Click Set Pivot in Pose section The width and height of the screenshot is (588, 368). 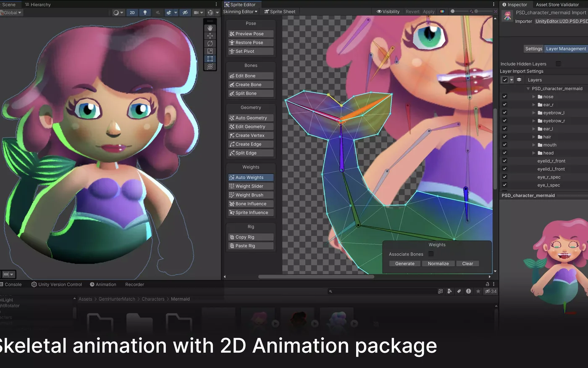pyautogui.click(x=251, y=51)
